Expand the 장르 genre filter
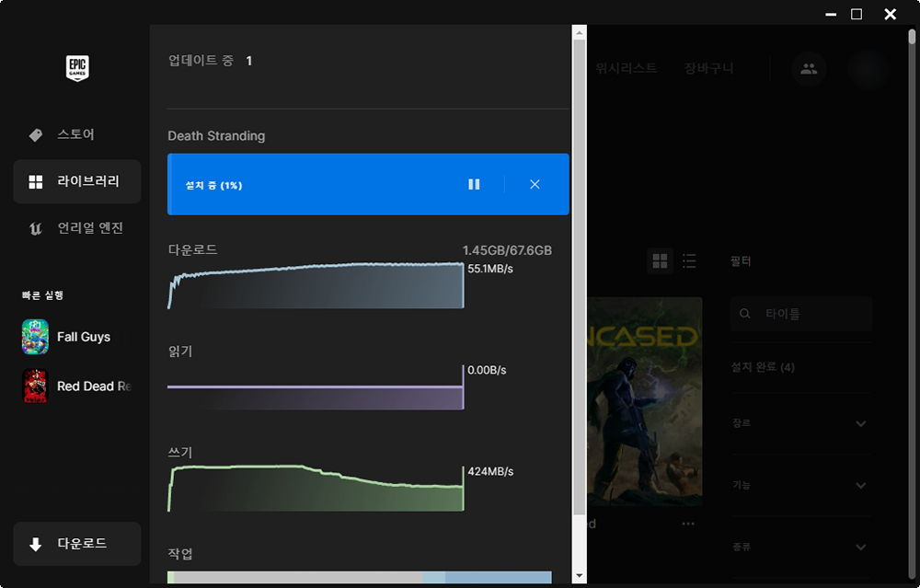This screenshot has width=920, height=588. 801,423
